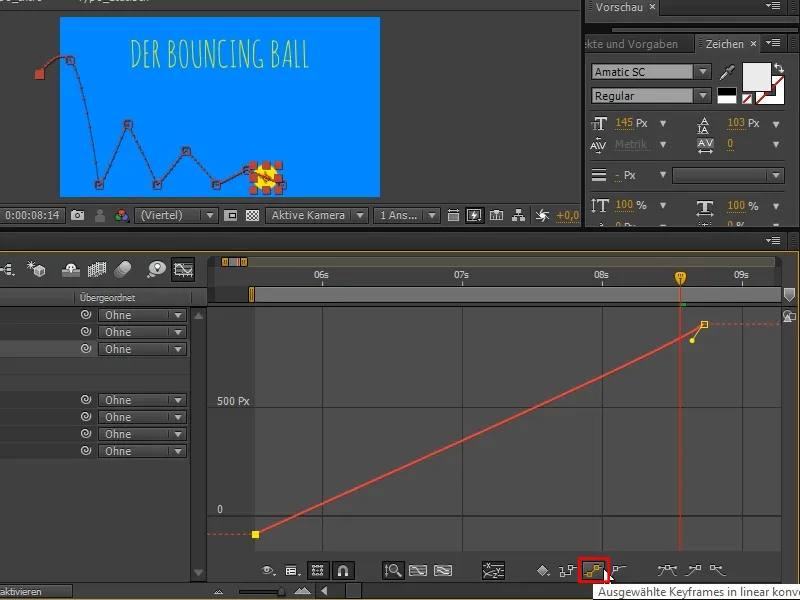This screenshot has width=800, height=600.
Task: Click the Übergeordnet column header
Action: [108, 297]
